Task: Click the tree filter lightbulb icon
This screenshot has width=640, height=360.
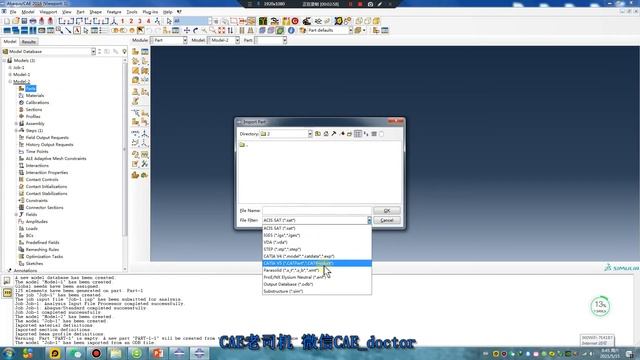Action: (x=124, y=51)
